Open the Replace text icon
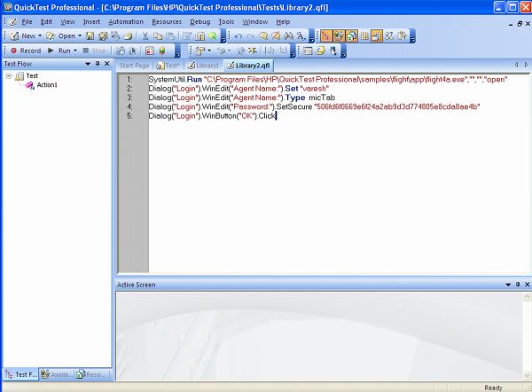This screenshot has width=532, height=392. (301, 36)
